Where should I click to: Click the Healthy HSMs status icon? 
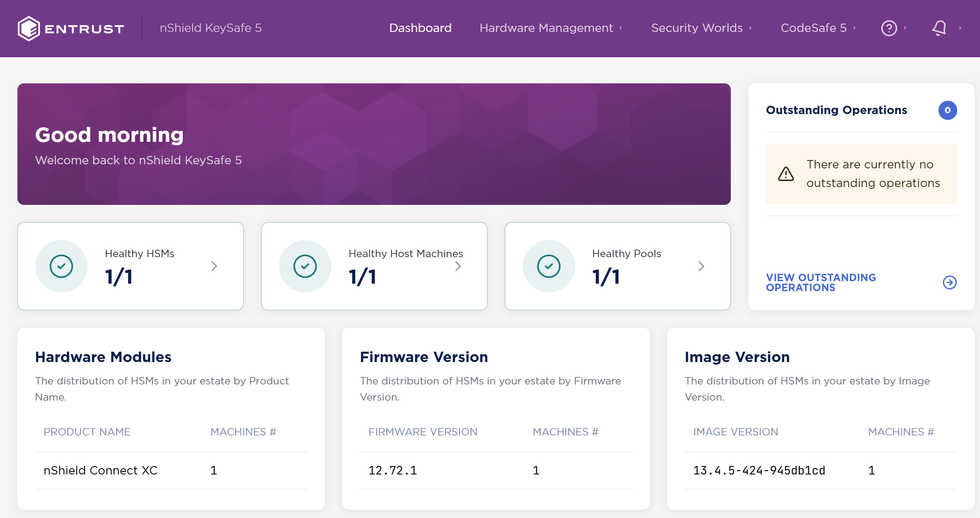62,265
